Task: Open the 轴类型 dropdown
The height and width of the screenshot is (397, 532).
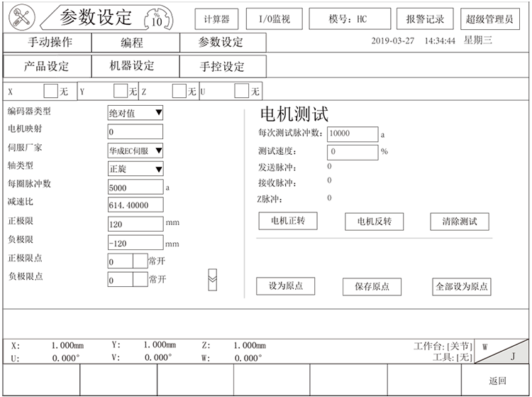Action: [135, 168]
